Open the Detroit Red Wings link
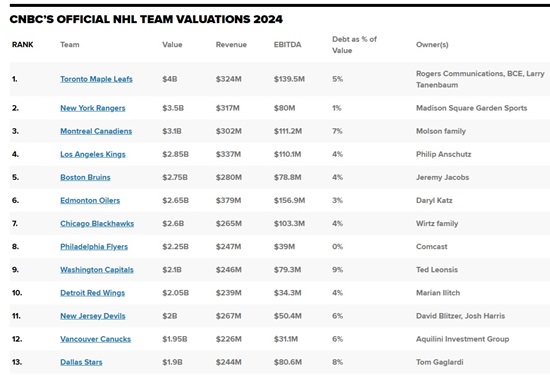550x375 pixels. tap(92, 293)
